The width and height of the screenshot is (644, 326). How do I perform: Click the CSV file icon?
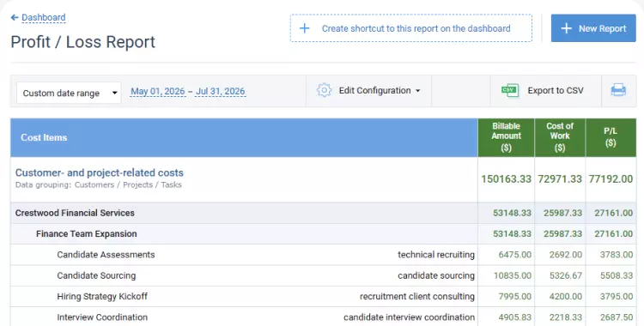(x=510, y=90)
